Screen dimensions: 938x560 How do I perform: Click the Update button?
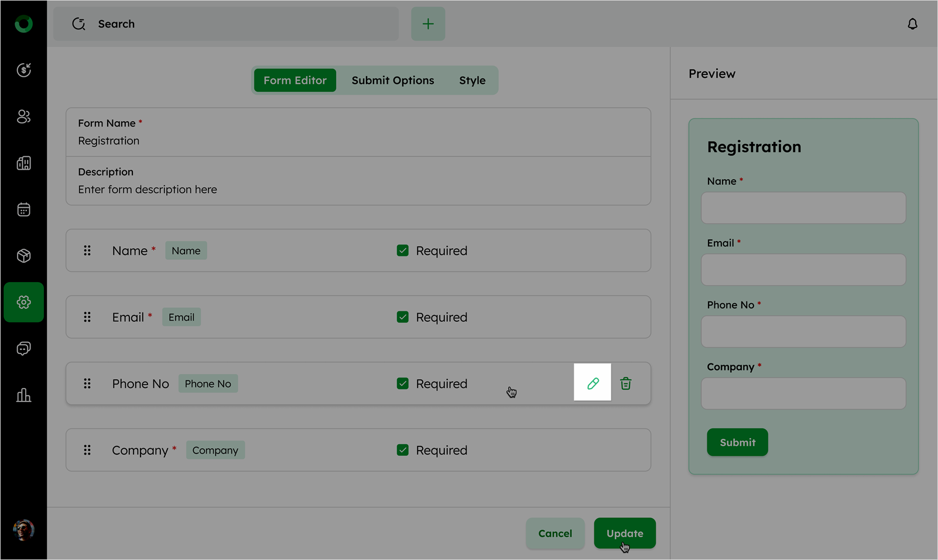click(x=624, y=533)
